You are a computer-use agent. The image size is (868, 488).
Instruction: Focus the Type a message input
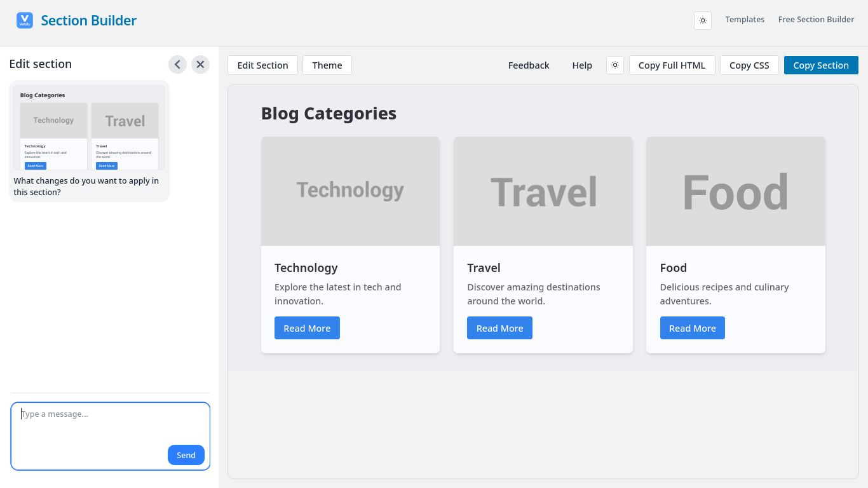111,436
